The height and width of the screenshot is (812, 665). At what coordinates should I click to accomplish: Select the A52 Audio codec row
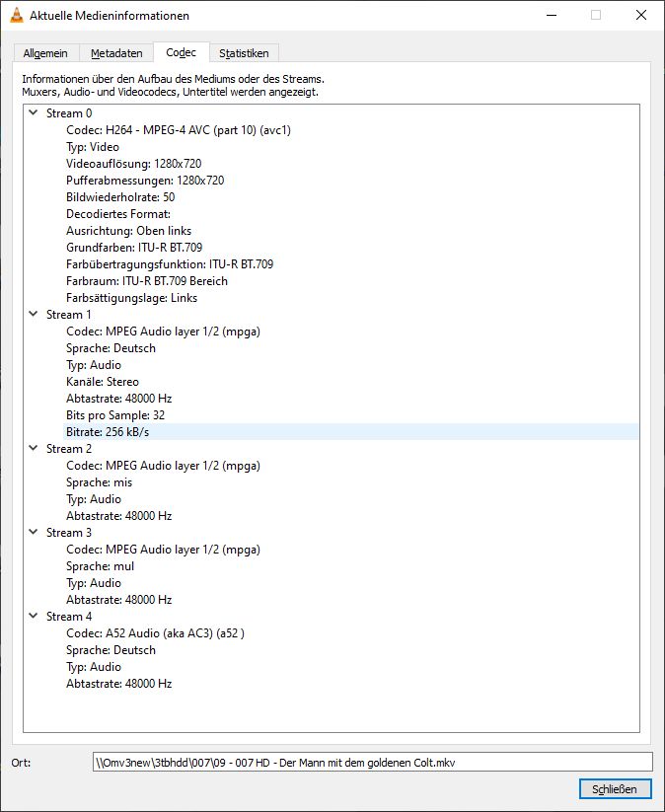[x=155, y=633]
